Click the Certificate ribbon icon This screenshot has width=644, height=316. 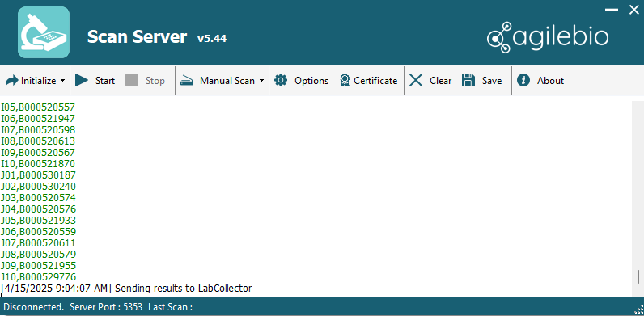[345, 81]
